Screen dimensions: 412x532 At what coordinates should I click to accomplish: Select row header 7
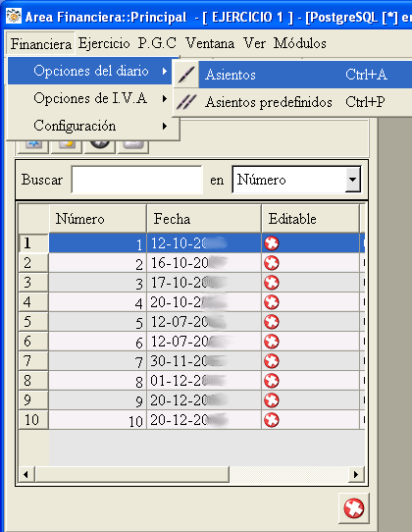click(x=33, y=361)
